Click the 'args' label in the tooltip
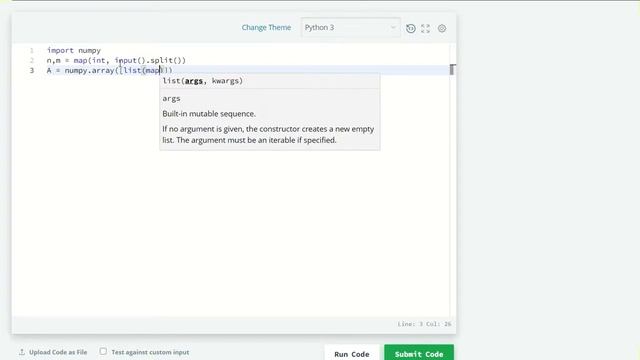This screenshot has width=640, height=360. point(171,99)
